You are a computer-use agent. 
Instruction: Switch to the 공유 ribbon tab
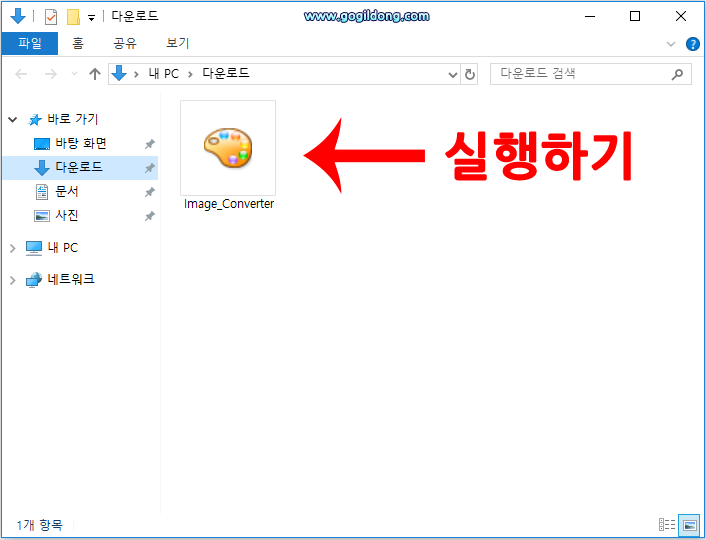point(125,43)
